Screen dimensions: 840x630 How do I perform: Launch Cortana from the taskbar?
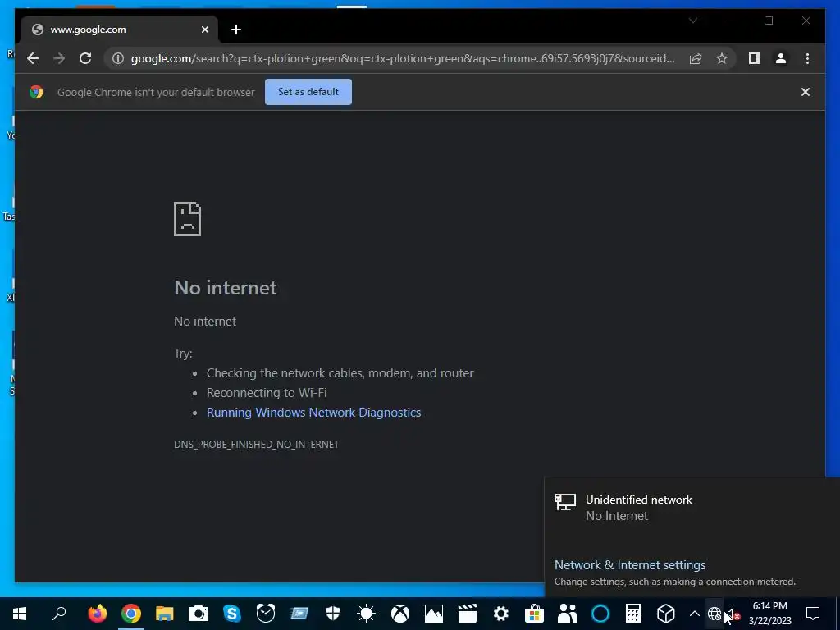click(600, 614)
